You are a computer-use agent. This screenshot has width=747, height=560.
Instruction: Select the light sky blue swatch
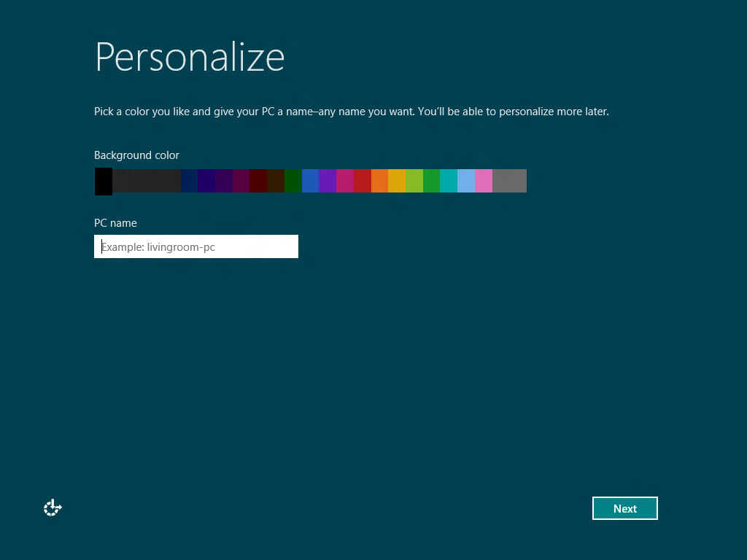click(x=466, y=181)
